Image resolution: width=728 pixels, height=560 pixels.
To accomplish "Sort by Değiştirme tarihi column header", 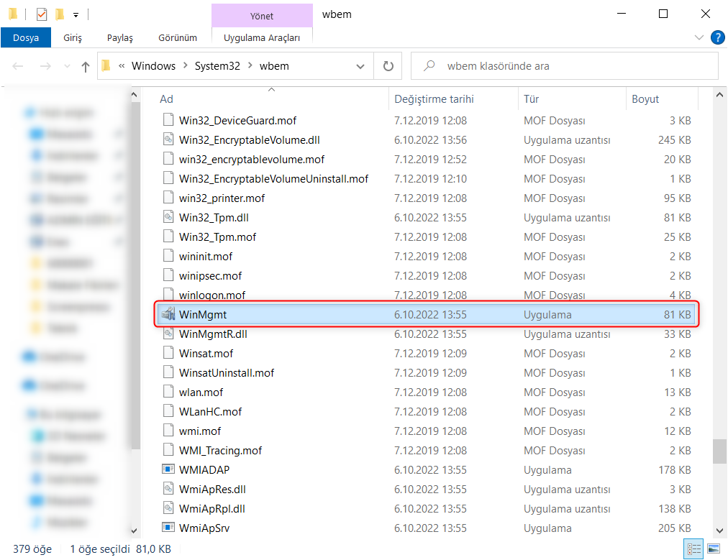I will (x=434, y=98).
